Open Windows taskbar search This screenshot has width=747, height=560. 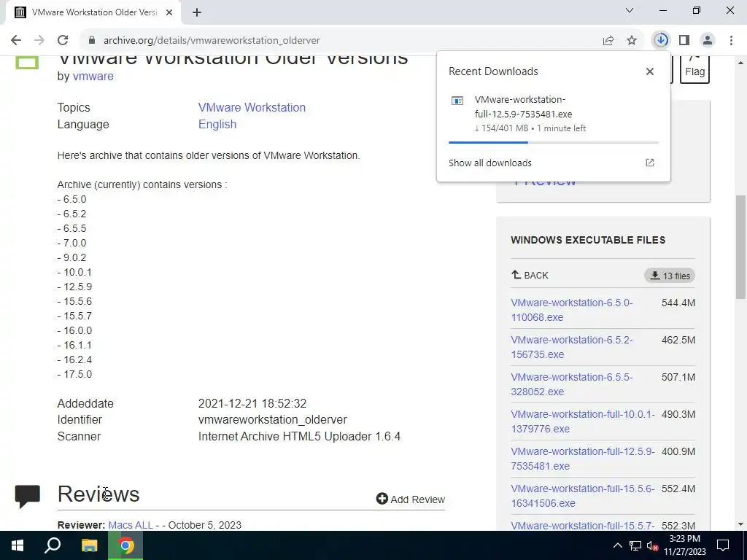point(53,545)
